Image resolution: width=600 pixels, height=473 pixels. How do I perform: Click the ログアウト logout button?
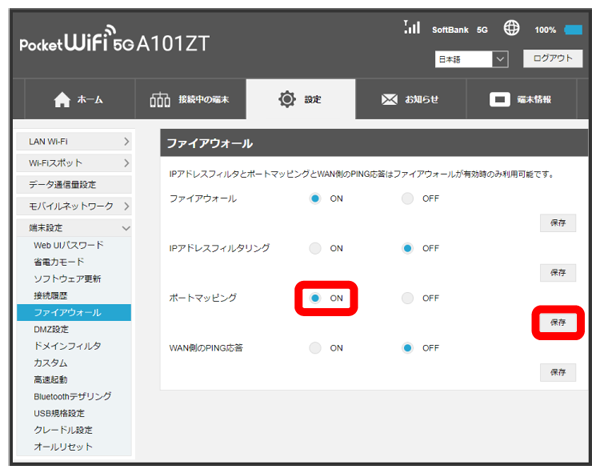pos(551,59)
